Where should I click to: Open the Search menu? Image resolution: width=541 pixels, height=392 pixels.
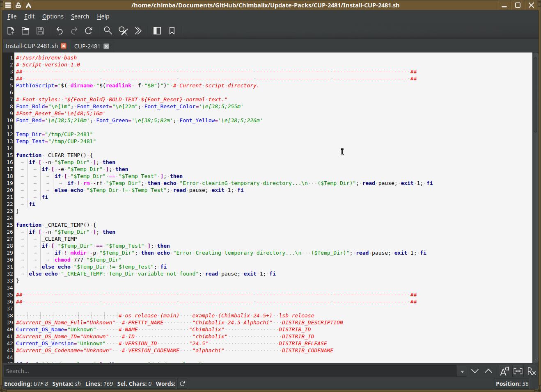[x=80, y=16]
